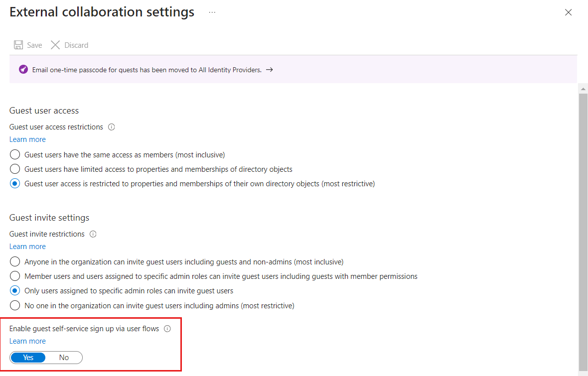The image size is (588, 376).
Task: Click the vertical scrollbar on the right
Action: (x=583, y=224)
